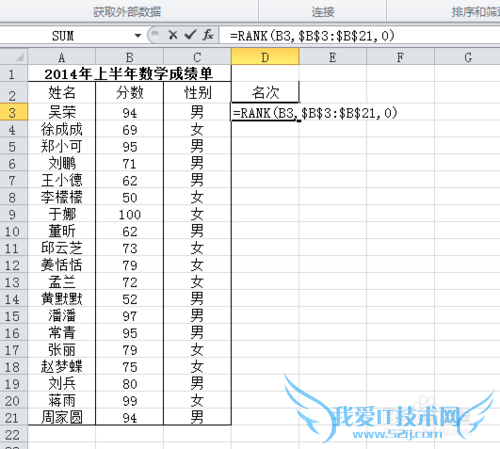Open Insert Function with the fx icon
The height and width of the screenshot is (449, 500).
pos(208,35)
